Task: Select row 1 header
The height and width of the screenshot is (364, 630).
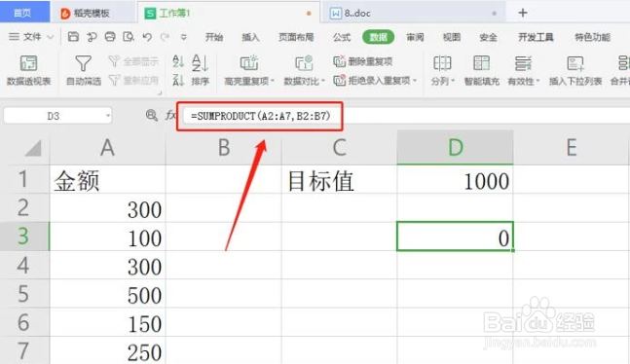Action: coord(24,179)
